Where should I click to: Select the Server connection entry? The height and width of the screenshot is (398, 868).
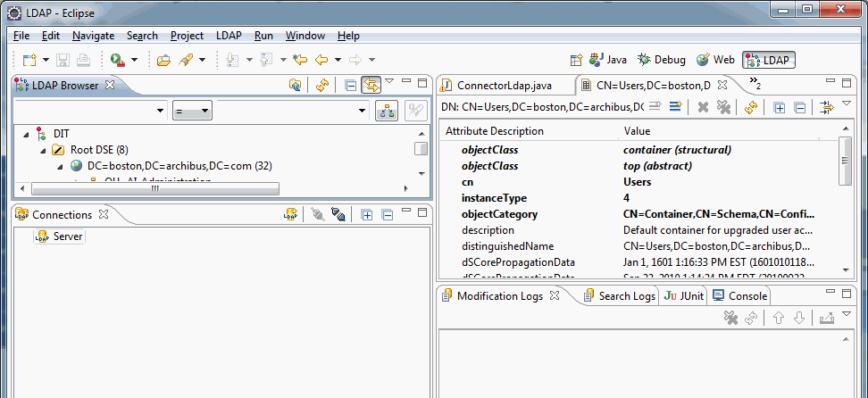coord(60,236)
